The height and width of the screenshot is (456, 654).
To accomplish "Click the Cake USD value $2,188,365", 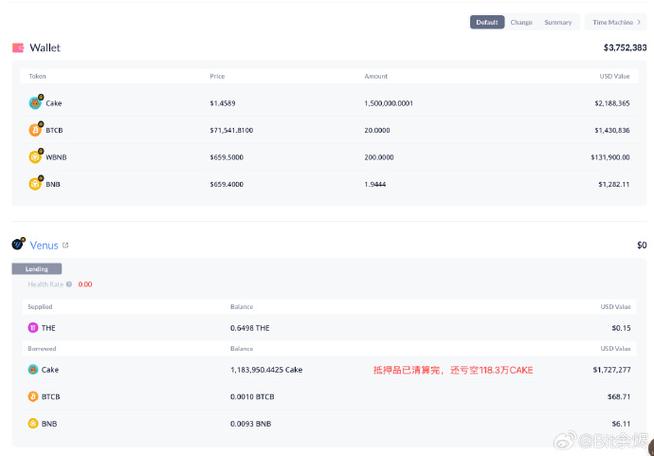I will click(612, 103).
